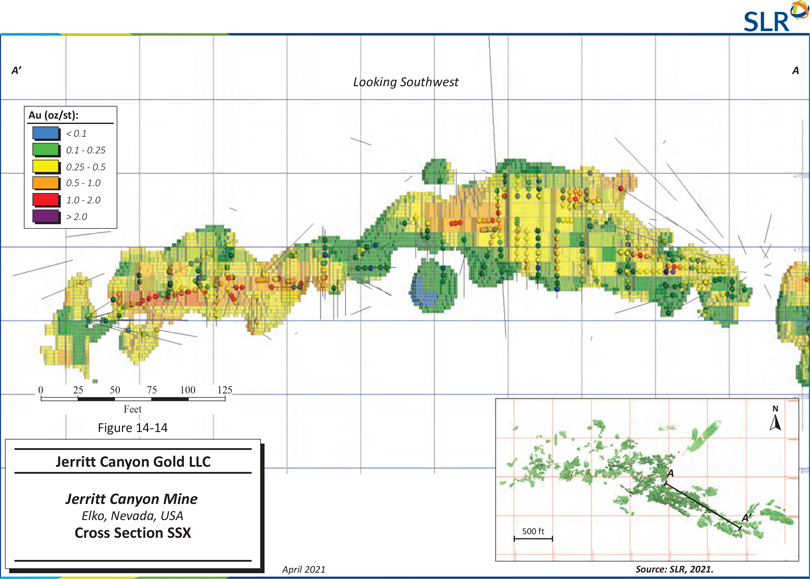This screenshot has height=579, width=810.
Task: Click the red 1.0 - 2.0 legend swatch
Action: coord(46,200)
